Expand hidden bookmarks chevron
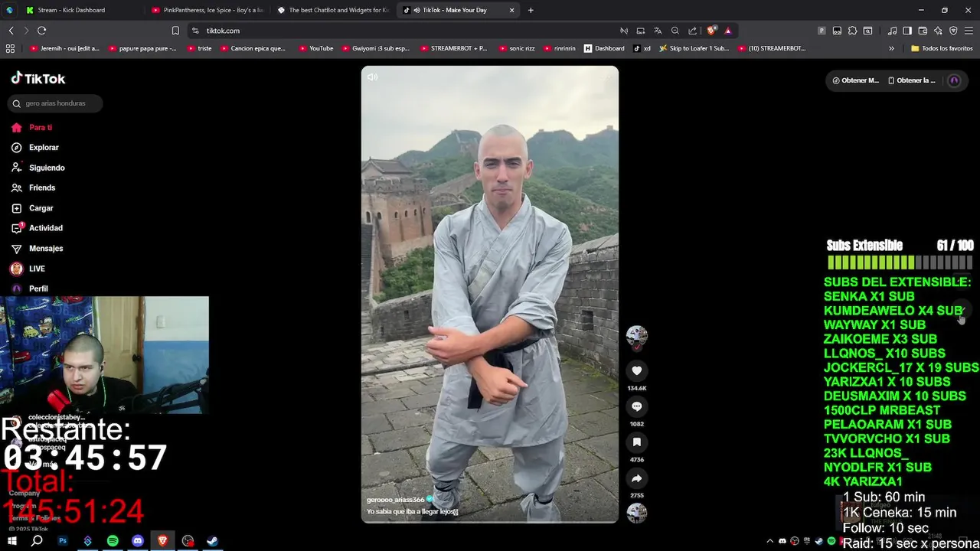 [891, 48]
